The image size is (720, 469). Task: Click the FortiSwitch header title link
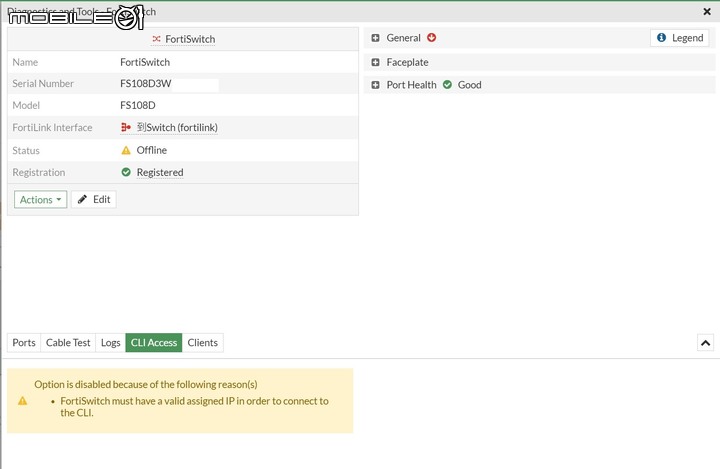pos(190,39)
